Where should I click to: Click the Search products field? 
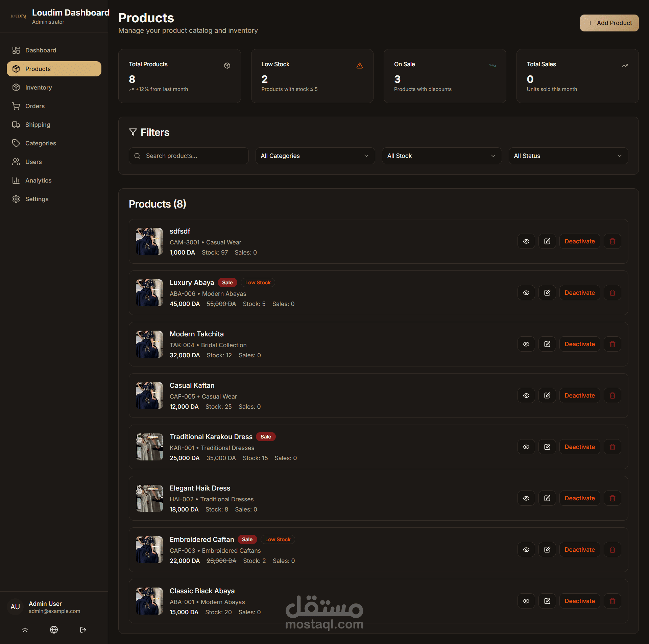coord(189,156)
